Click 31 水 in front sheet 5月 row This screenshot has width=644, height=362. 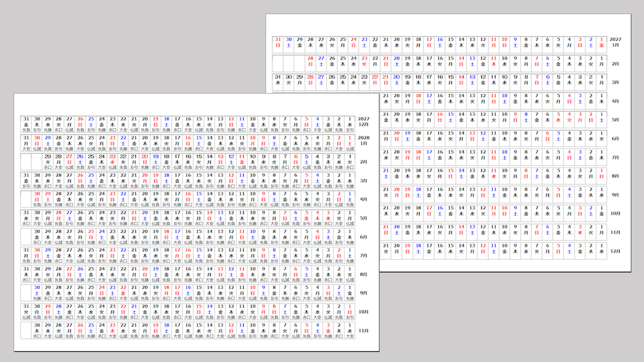tap(26, 218)
